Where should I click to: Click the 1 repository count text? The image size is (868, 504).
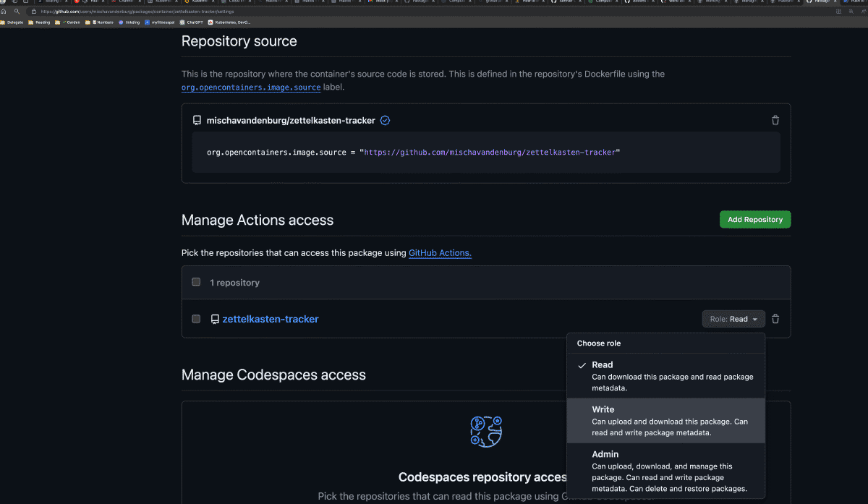point(234,283)
